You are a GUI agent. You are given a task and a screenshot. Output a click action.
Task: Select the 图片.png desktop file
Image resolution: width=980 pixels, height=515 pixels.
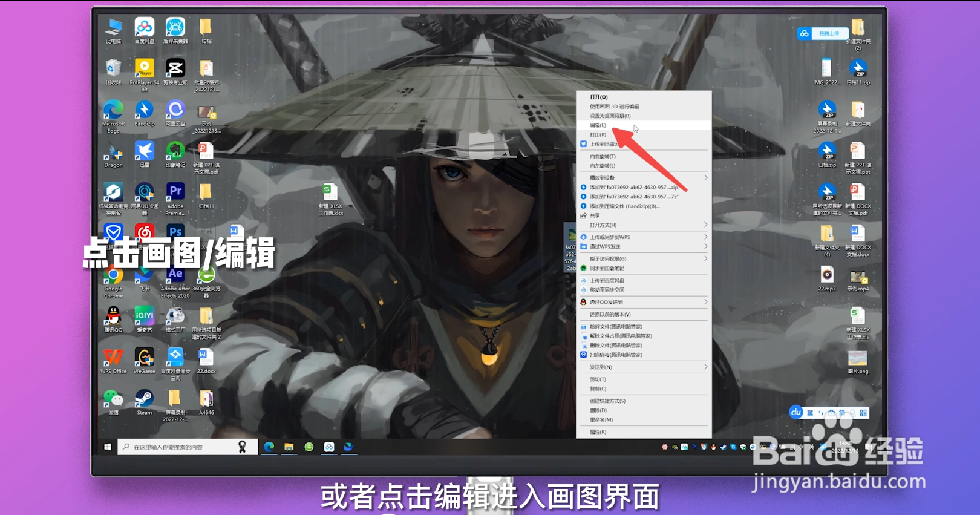pyautogui.click(x=858, y=361)
